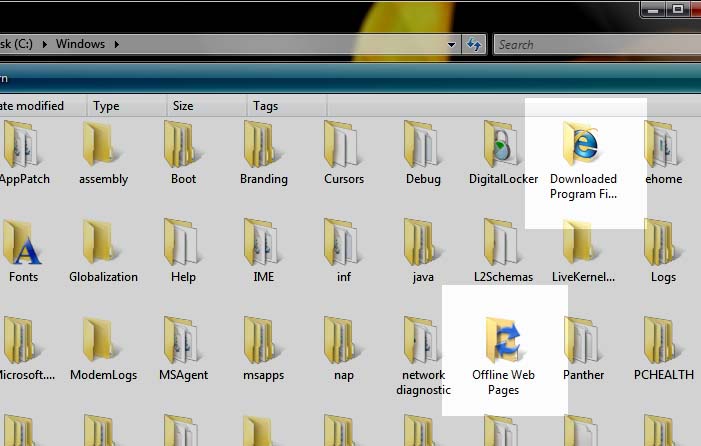Screen dimensions: 701x446
Task: Select the java folder icon
Action: 422,243
